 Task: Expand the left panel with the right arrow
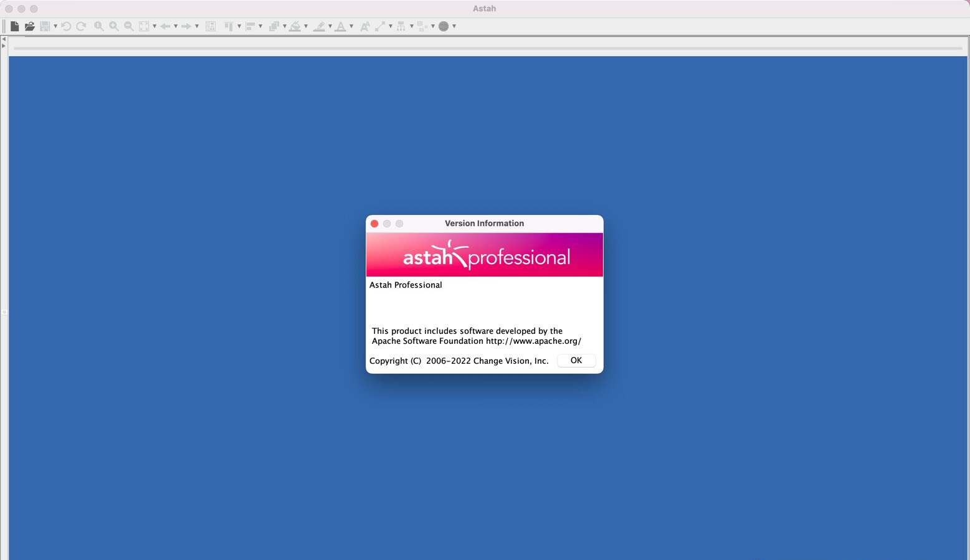tap(4, 45)
